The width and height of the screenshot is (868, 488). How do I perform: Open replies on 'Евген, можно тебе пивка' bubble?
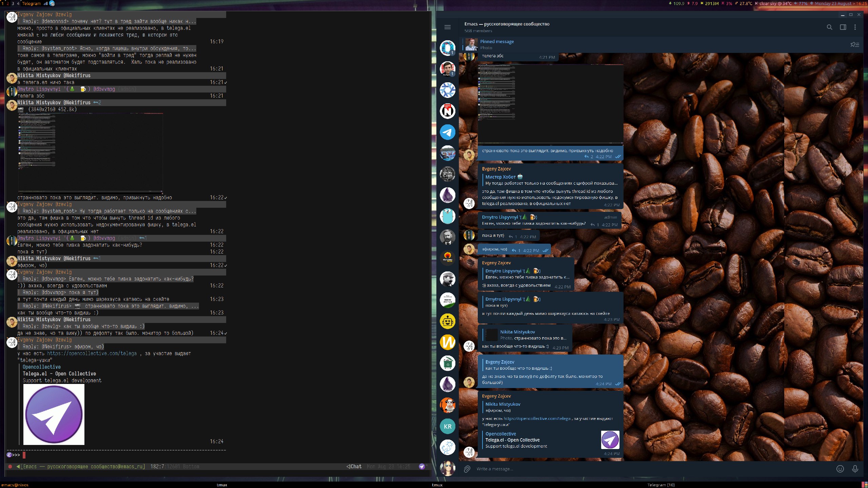coord(595,225)
